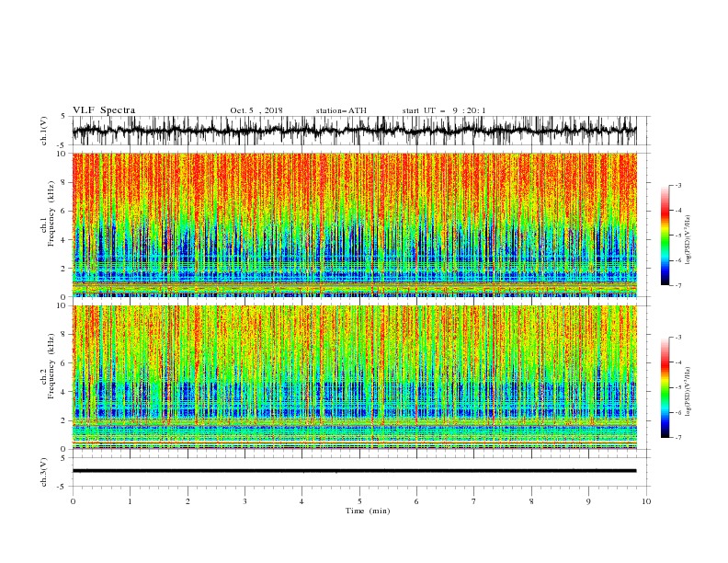Click the ch.3 flat black trace
Screen dimensions: 728x563
pos(354,471)
